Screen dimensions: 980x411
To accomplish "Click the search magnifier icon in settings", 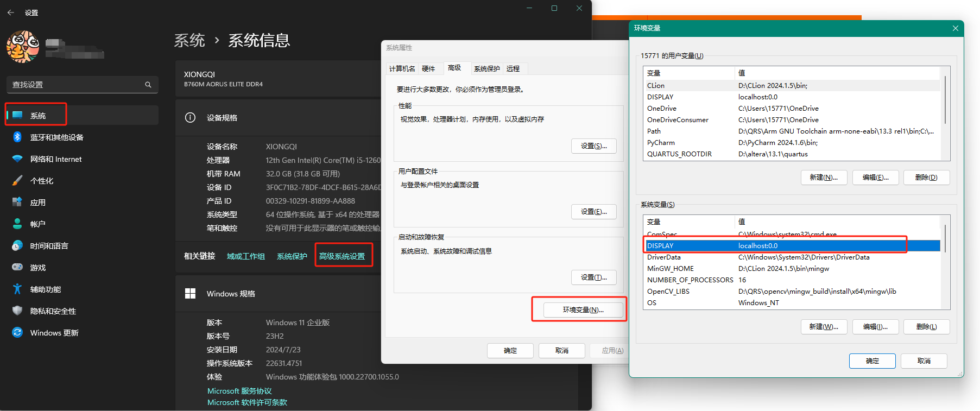I will pyautogui.click(x=148, y=85).
